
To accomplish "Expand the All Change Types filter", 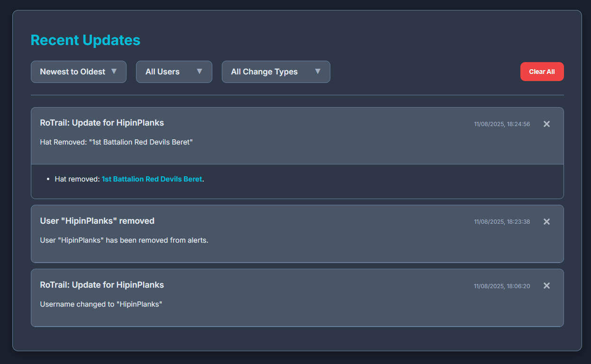I will click(x=276, y=72).
